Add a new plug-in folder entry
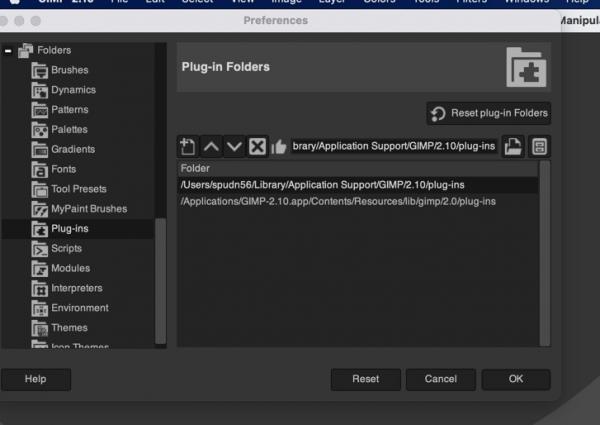Image resolution: width=600 pixels, height=425 pixels. pos(188,147)
